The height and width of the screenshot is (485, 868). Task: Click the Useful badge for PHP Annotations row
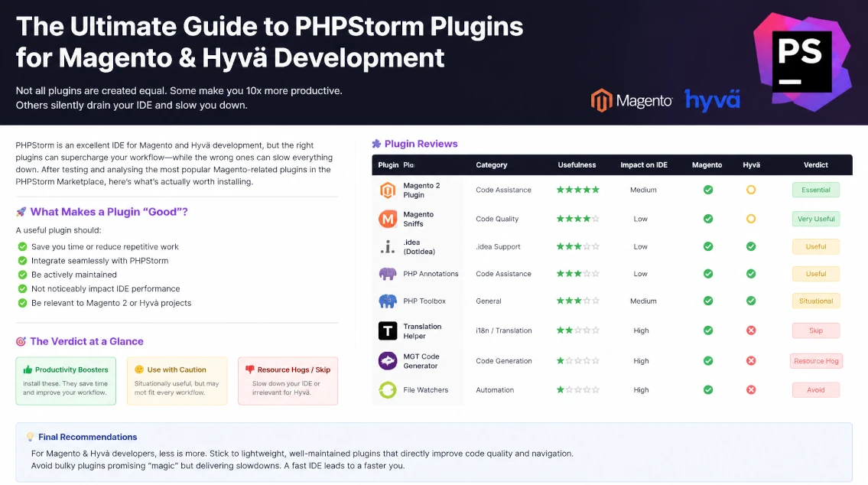(816, 274)
